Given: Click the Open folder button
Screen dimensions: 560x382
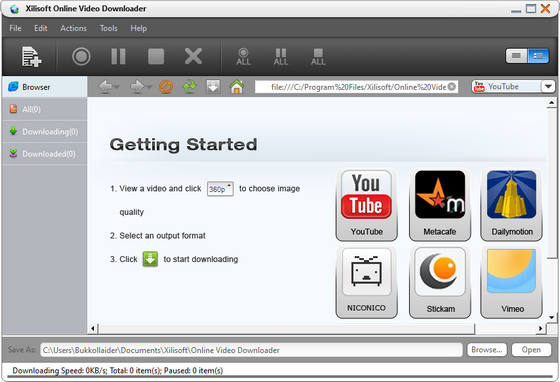Looking at the screenshot, I should pos(531,350).
